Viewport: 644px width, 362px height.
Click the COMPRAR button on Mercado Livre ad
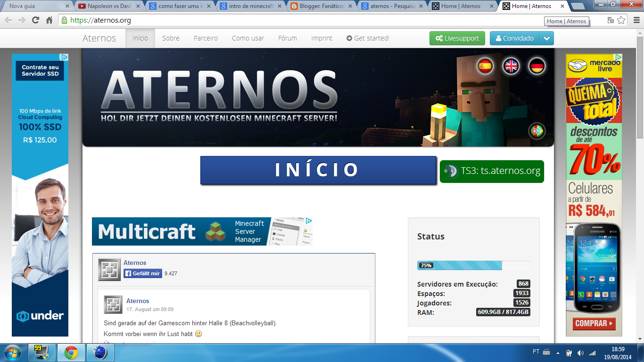594,323
